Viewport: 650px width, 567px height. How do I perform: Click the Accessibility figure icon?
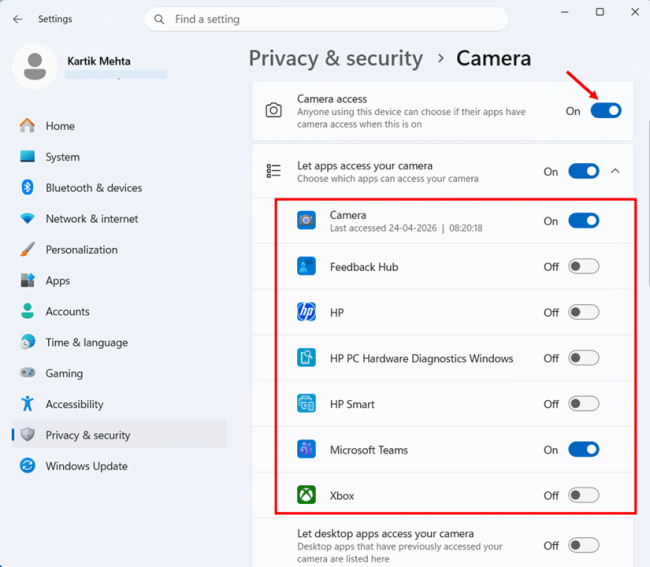[27, 403]
